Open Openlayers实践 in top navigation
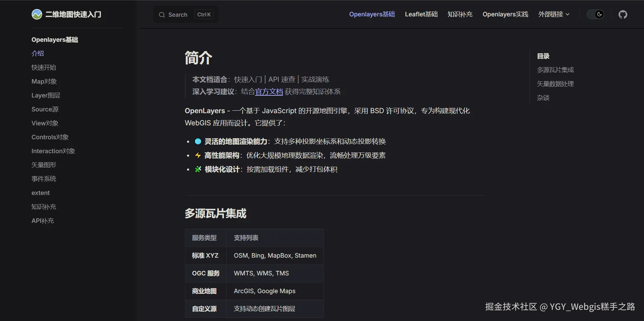644x321 pixels. coord(505,14)
